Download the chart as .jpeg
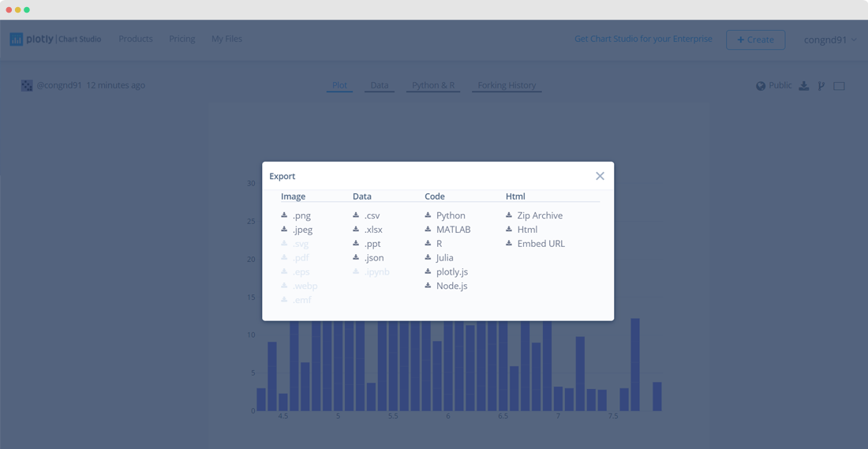 coord(297,229)
